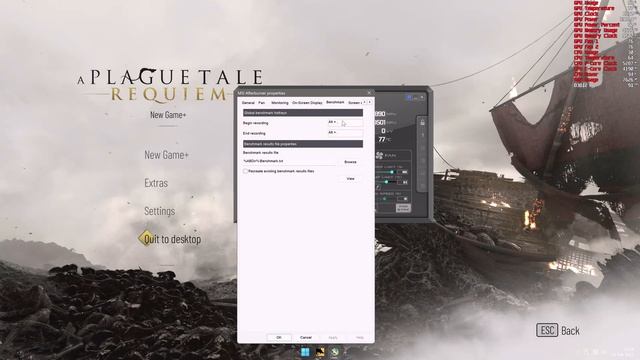Adjust the fan speed slider in Afterburner
Viewport: 640px width, 360px height.
pos(384,199)
